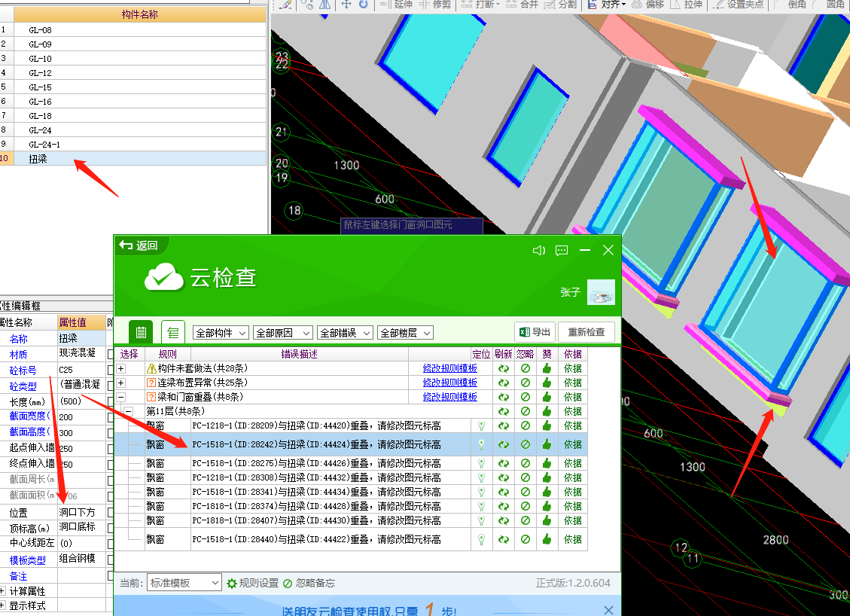Expand the 计算属性 section
The height and width of the screenshot is (616, 850).
coord(3,591)
